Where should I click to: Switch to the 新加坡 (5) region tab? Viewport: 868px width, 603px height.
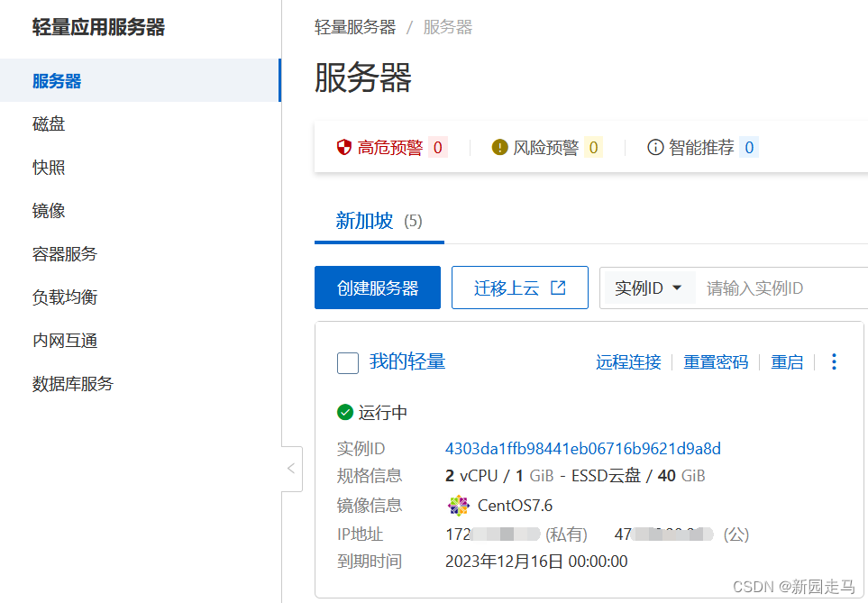379,221
